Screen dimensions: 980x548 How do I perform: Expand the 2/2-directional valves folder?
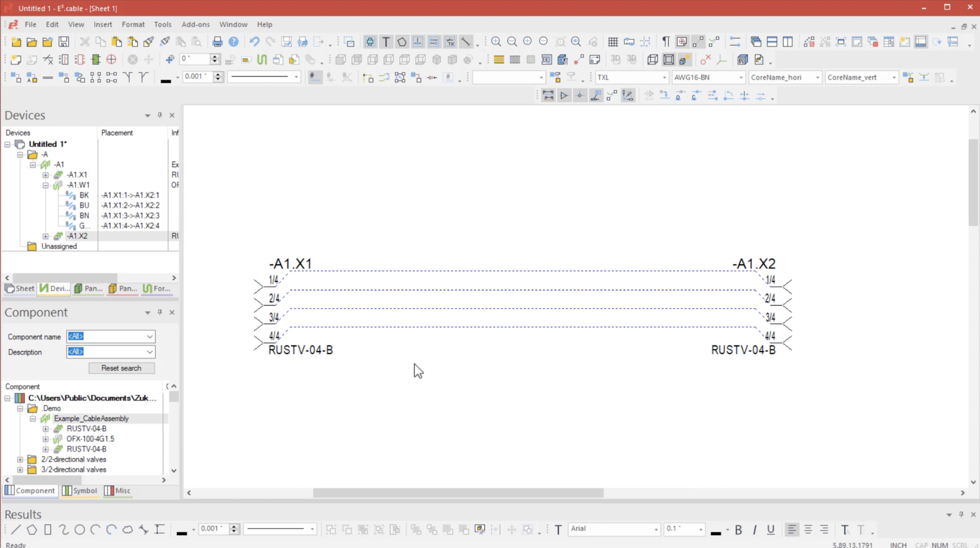[x=20, y=460]
